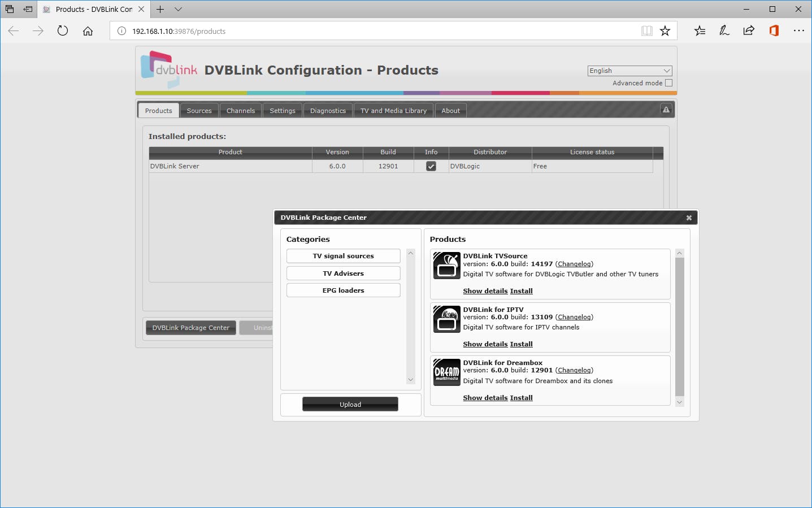Select the TV signal sources category
This screenshot has width=812, height=508.
point(344,256)
